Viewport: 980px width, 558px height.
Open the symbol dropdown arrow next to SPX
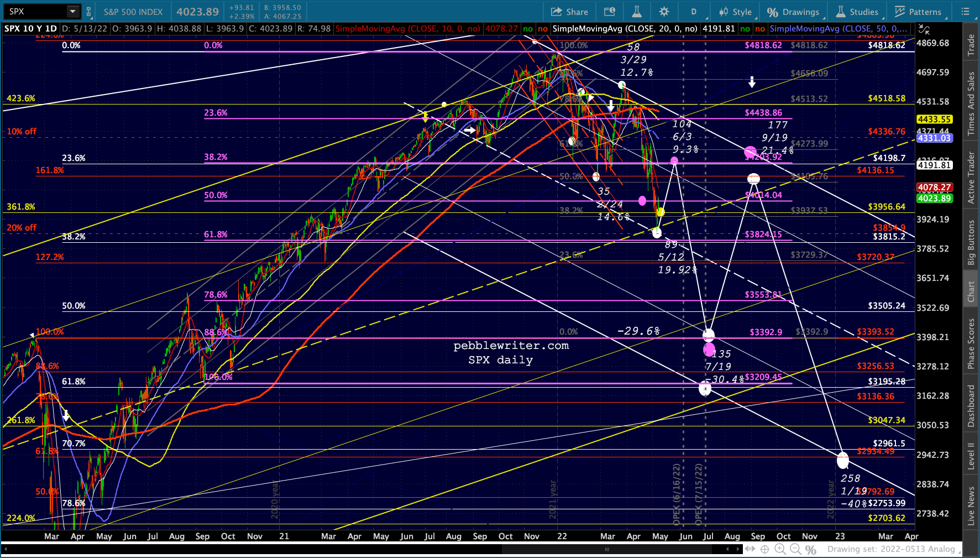coord(74,12)
